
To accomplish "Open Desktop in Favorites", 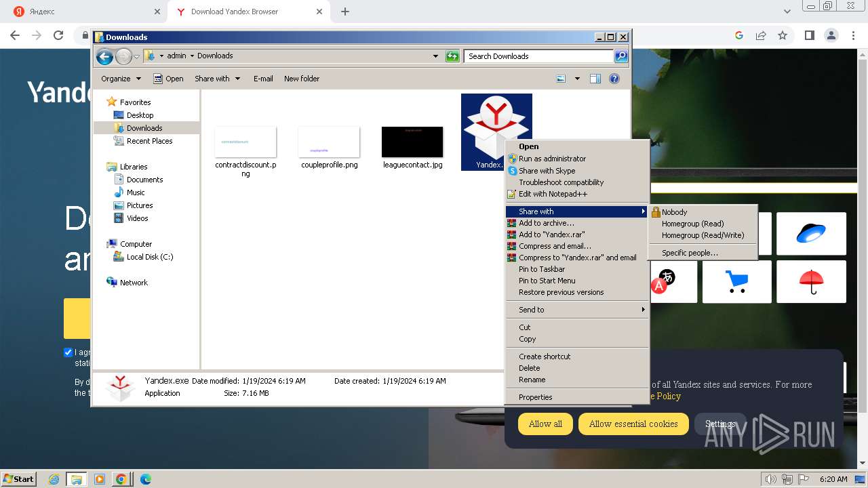I will pyautogui.click(x=140, y=115).
